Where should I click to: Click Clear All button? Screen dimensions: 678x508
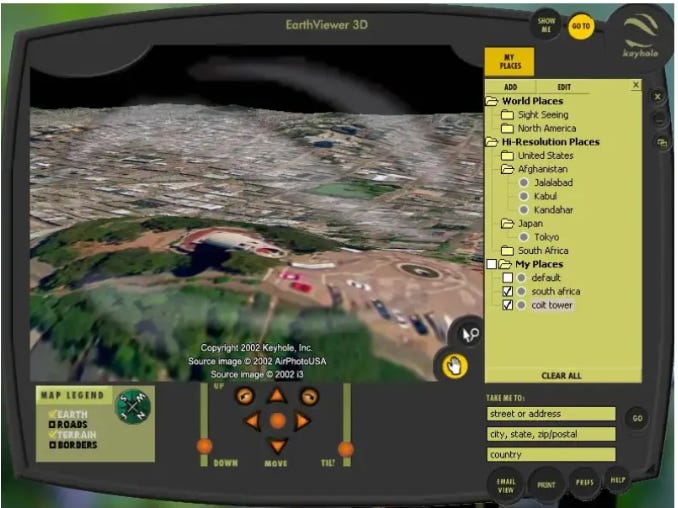[x=561, y=376]
